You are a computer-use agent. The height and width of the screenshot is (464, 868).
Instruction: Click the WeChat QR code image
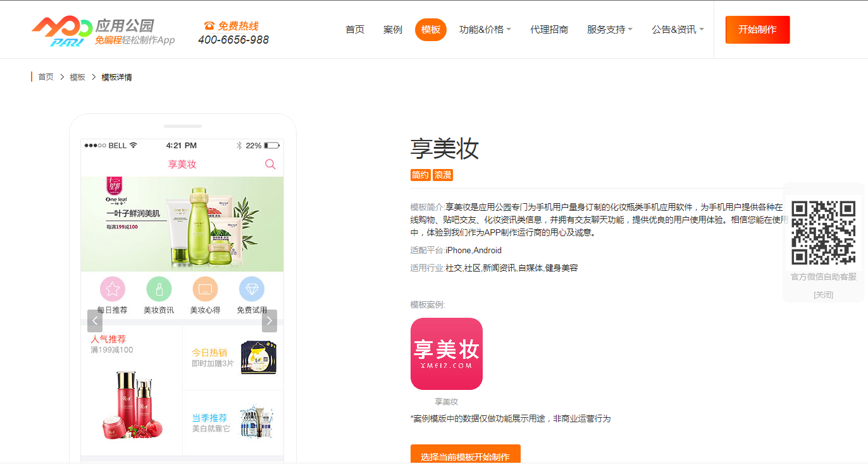tap(823, 232)
